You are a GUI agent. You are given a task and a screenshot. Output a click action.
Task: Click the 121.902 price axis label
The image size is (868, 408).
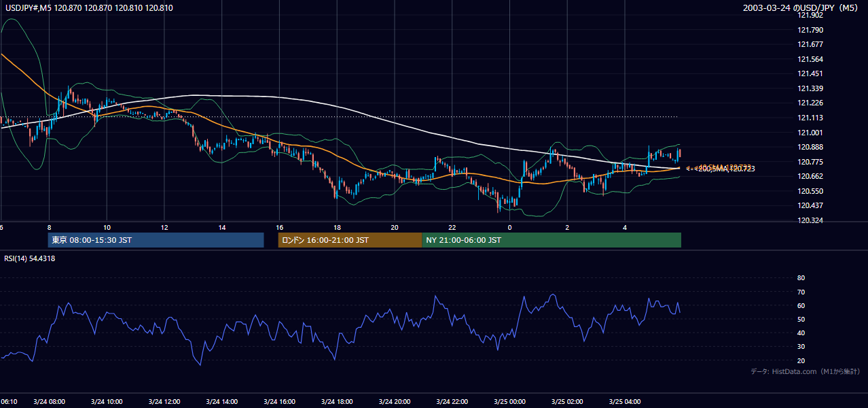click(x=810, y=15)
